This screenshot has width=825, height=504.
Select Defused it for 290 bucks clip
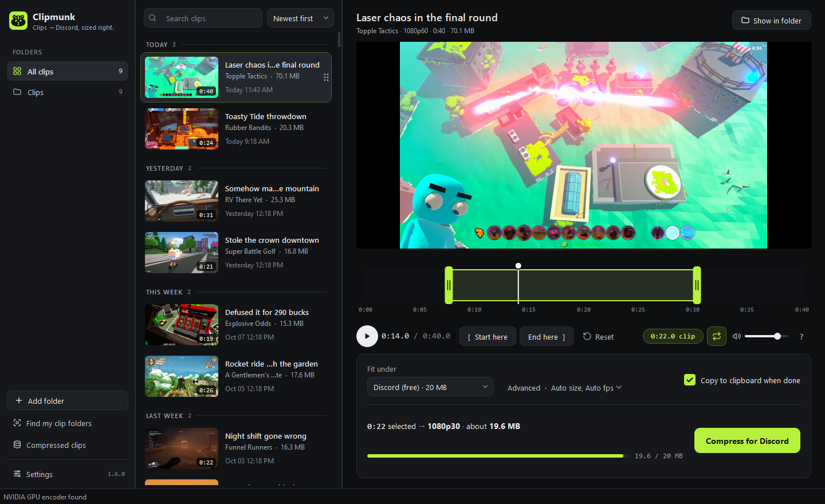236,325
